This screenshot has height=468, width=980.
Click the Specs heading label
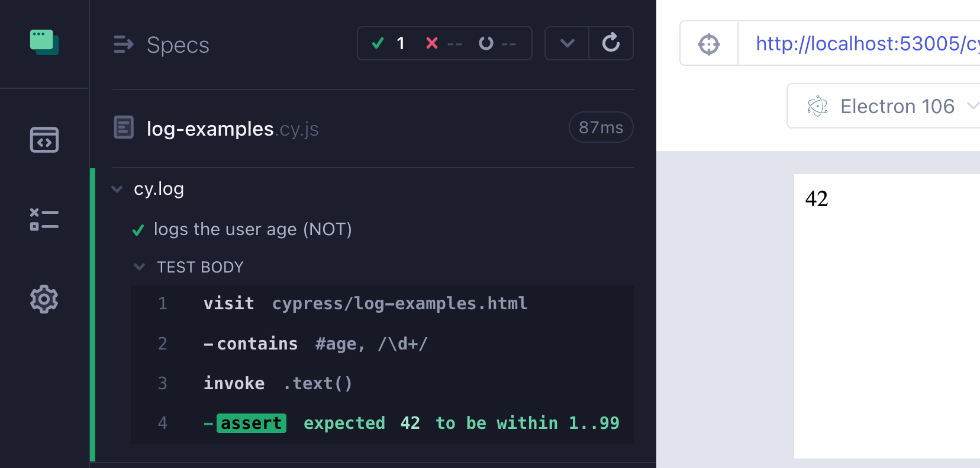click(x=178, y=44)
